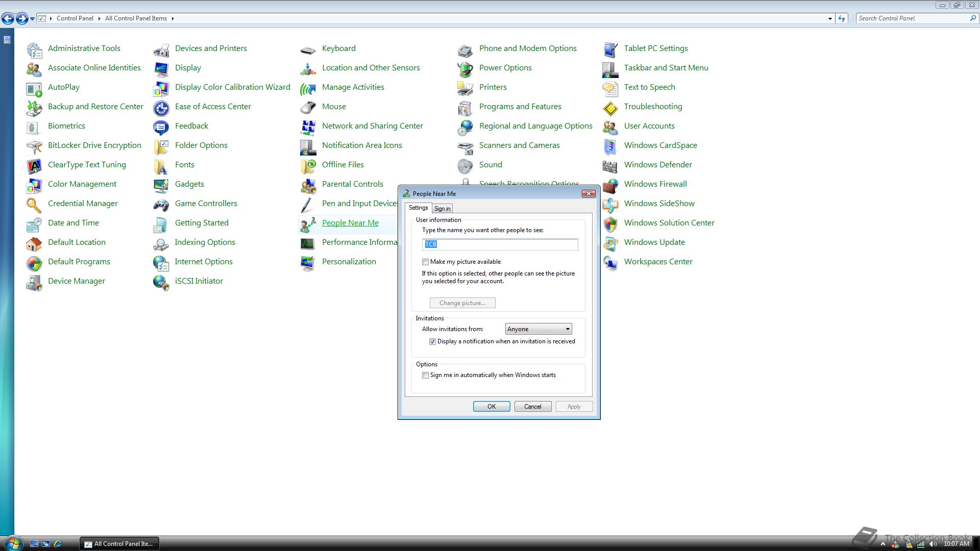Viewport: 980px width, 551px height.
Task: Expand the address bar history dropdown arrow
Action: pyautogui.click(x=830, y=18)
